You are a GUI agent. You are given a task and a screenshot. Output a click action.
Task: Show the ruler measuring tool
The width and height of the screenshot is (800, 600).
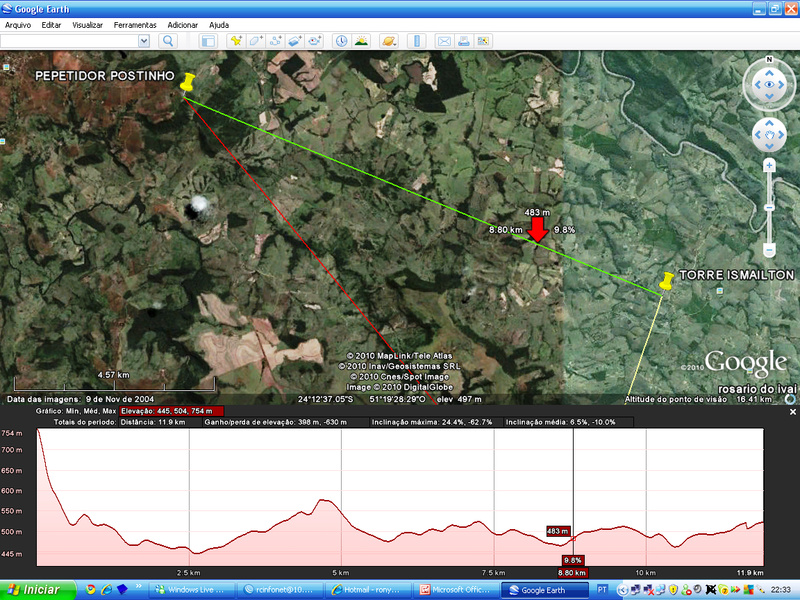(416, 41)
